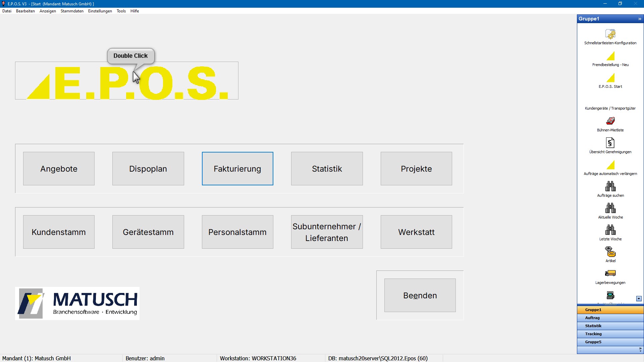Image resolution: width=644 pixels, height=362 pixels.
Task: Open the Stammdaten menu
Action: pyautogui.click(x=72, y=11)
